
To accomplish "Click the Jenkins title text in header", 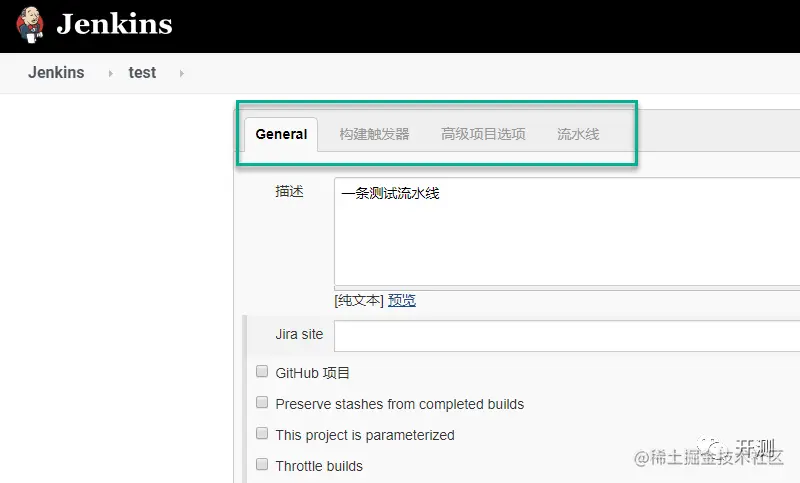I will [114, 24].
